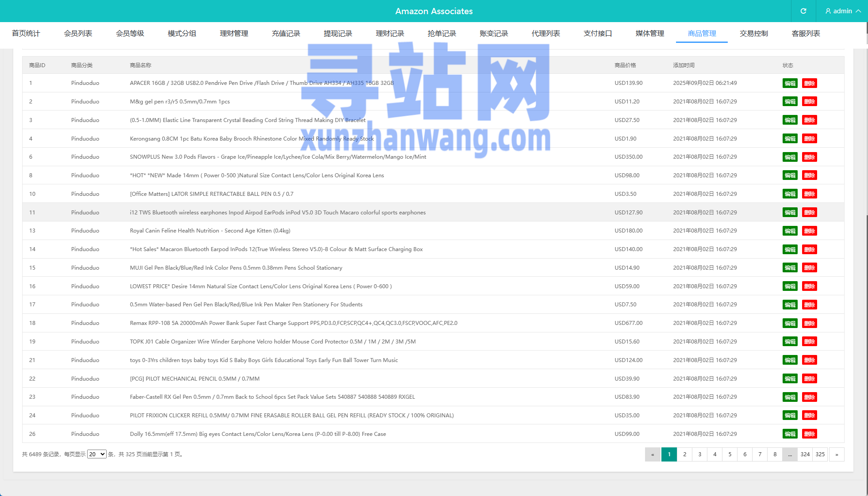Click the pagination ellipsis button
Screen dimensions: 868x496
790,454
